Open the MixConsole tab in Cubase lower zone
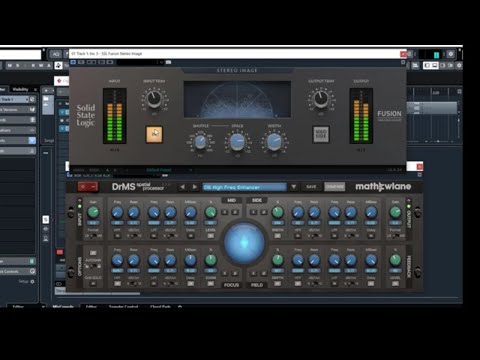Image resolution: width=480 pixels, height=360 pixels. (63, 306)
